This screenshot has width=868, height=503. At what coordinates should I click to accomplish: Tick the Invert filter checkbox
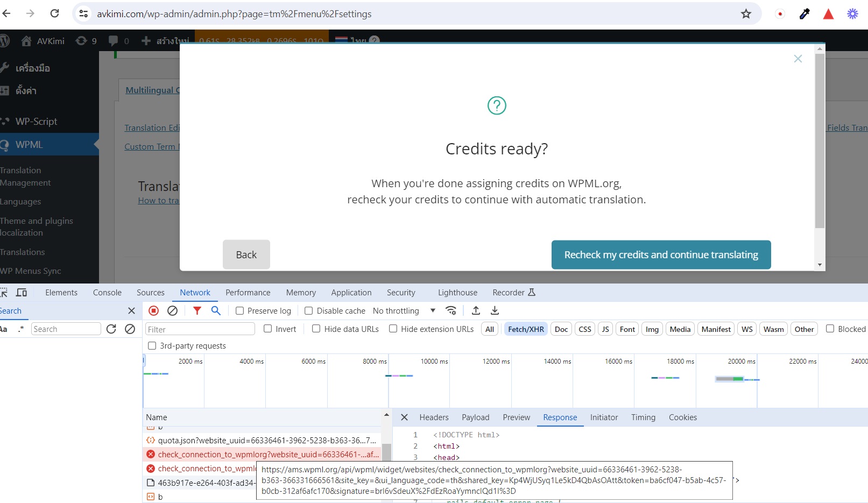(x=267, y=329)
